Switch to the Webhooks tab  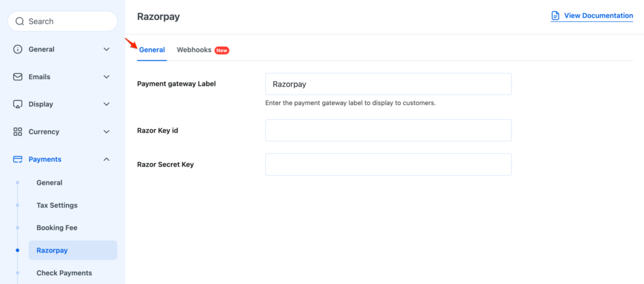coord(194,50)
